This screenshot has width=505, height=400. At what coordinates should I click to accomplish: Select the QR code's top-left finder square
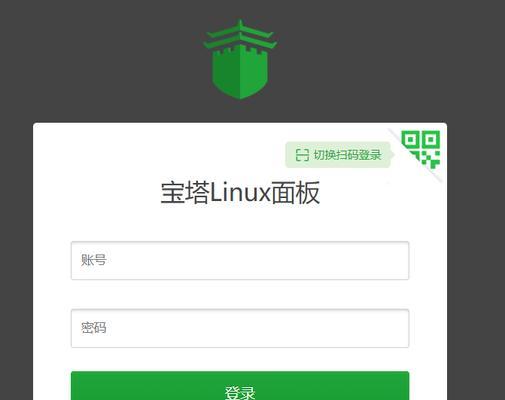(x=411, y=140)
